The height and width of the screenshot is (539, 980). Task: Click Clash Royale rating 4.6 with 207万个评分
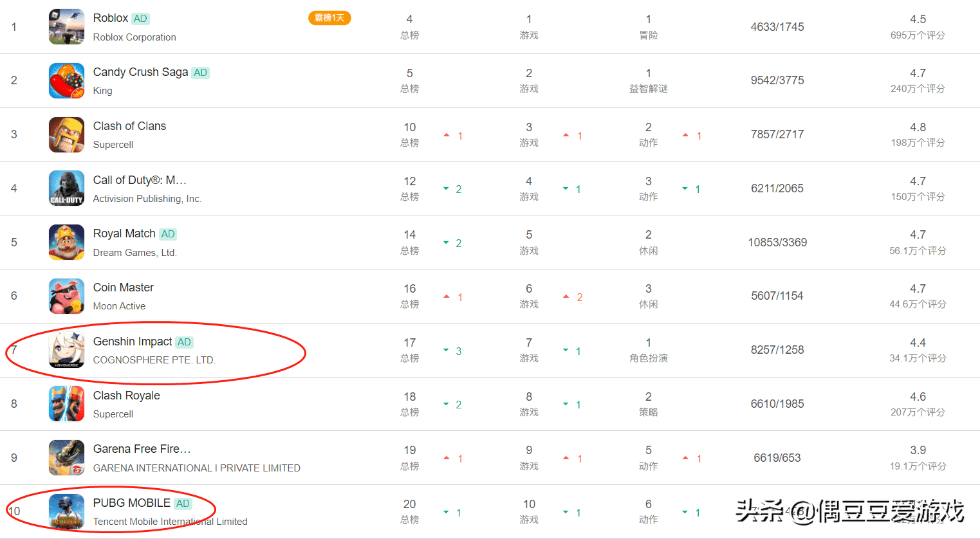tap(918, 404)
